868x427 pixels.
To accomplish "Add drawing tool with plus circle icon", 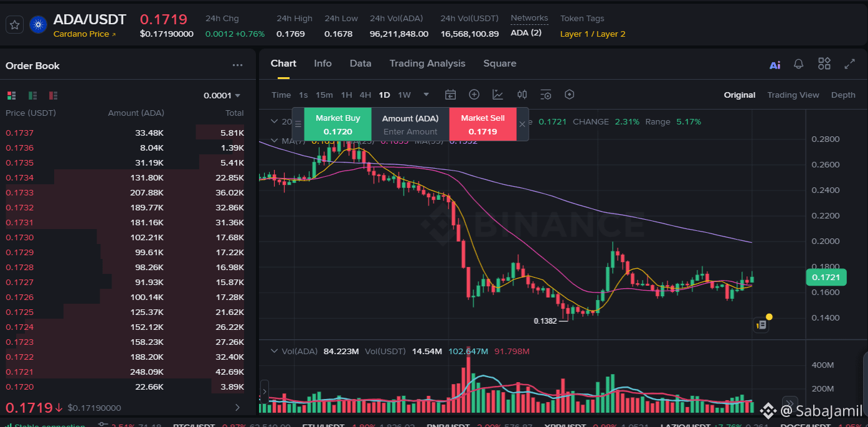I will (474, 95).
